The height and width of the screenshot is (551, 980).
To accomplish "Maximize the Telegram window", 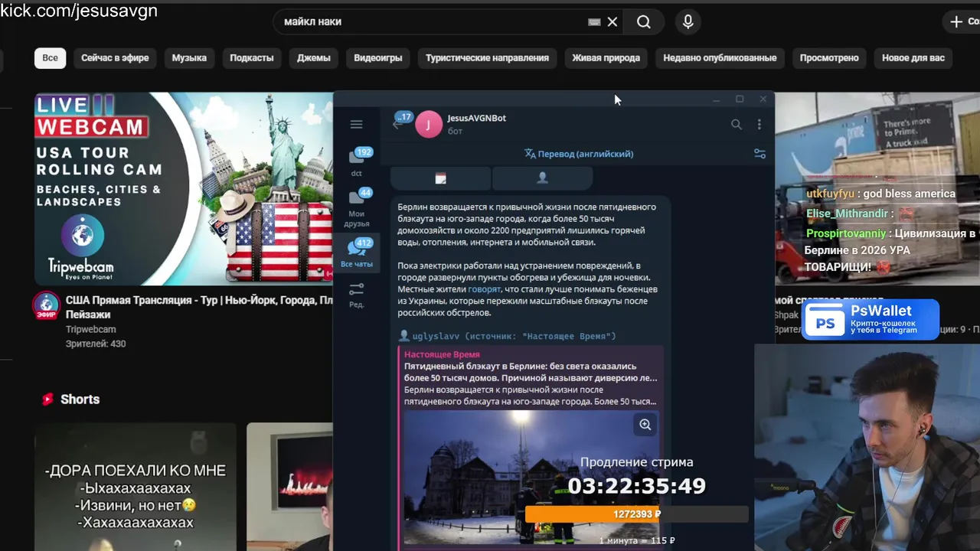I will 740,99.
